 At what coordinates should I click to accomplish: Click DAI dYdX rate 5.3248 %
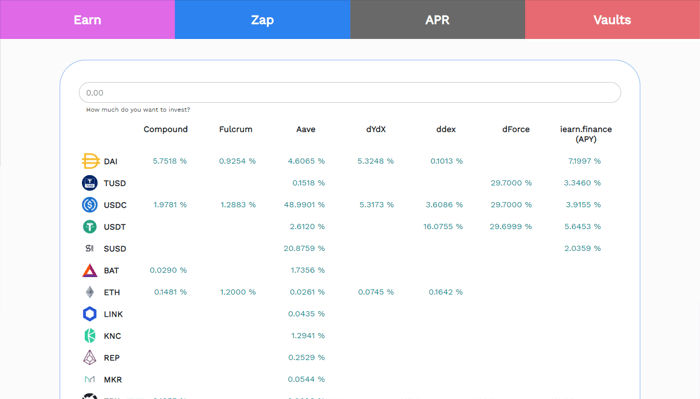375,161
